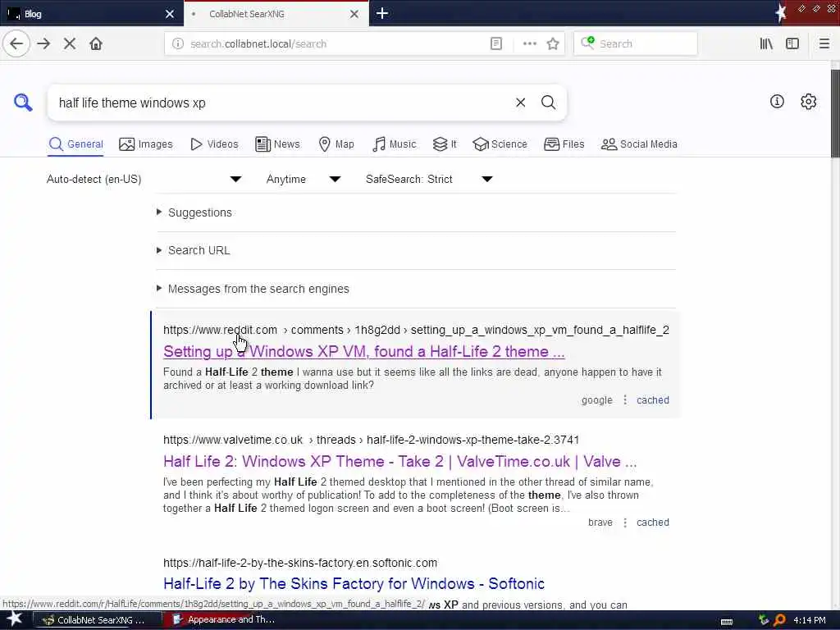Click the softonic.com result URL text
Image resolution: width=840 pixels, height=630 pixels.
point(300,563)
